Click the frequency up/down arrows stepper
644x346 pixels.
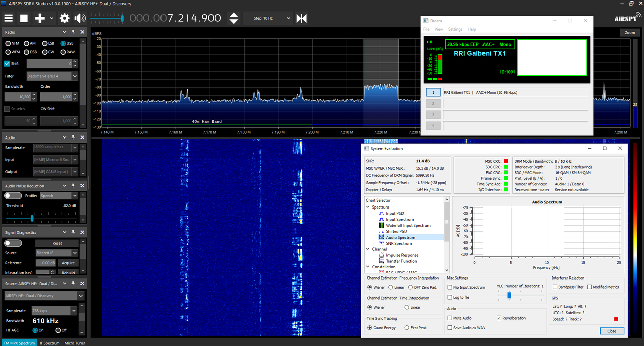(234, 18)
